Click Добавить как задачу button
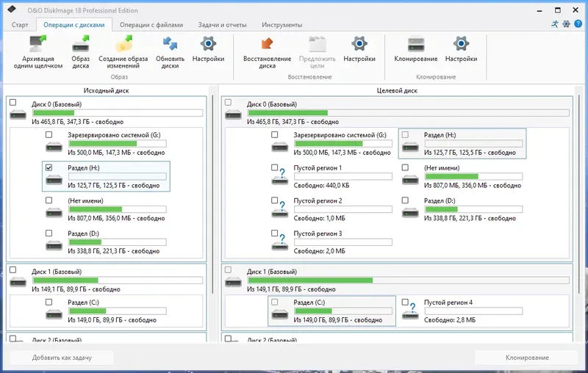 [x=62, y=358]
